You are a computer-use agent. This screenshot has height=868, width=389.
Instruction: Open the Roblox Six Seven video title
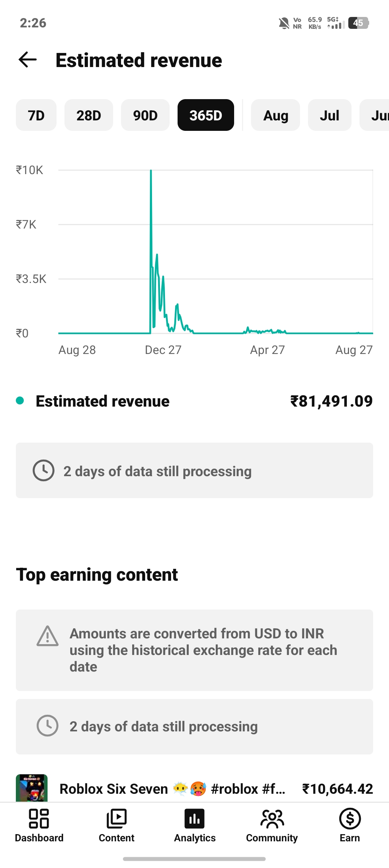(x=173, y=789)
